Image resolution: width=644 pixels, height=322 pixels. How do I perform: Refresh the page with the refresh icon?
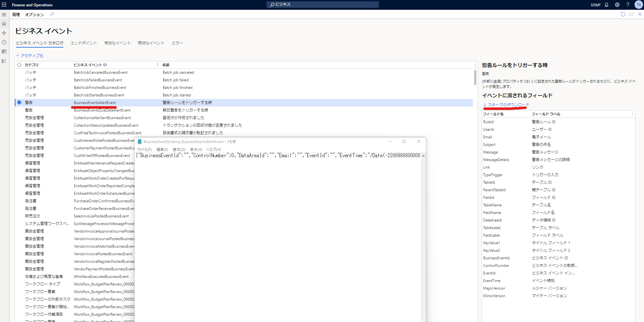pos(623,14)
